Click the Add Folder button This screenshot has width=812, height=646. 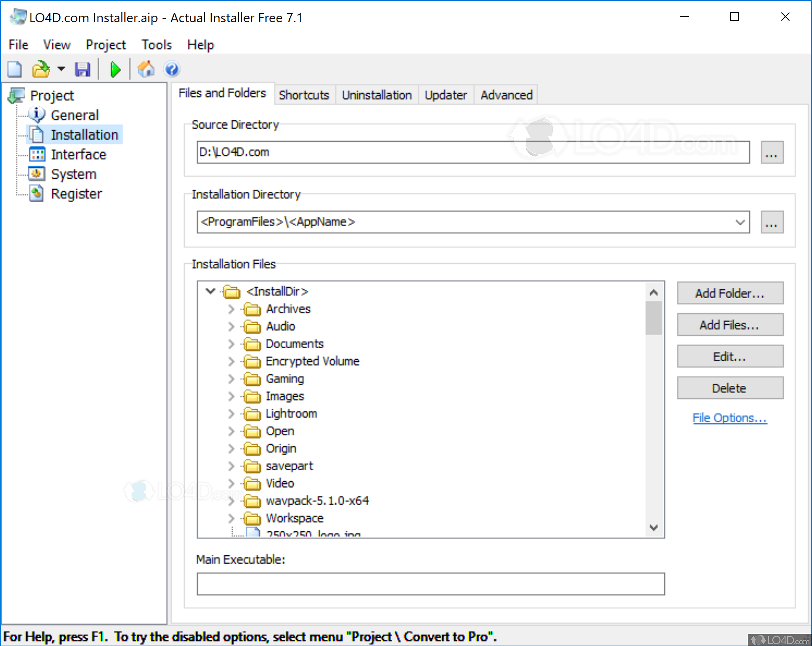pos(730,293)
